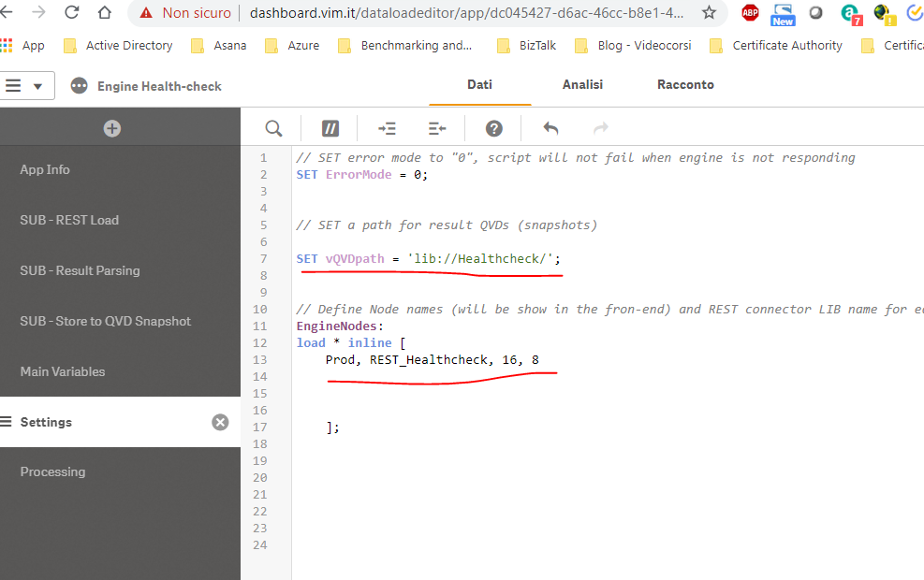Delete the Settings section

(x=220, y=422)
